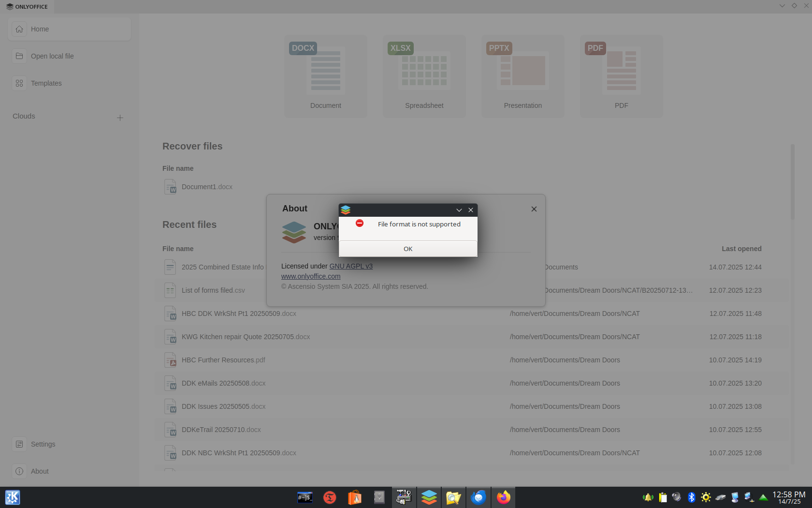Image resolution: width=812 pixels, height=508 pixels.
Task: Add a cloud with the plus icon
Action: click(x=120, y=118)
